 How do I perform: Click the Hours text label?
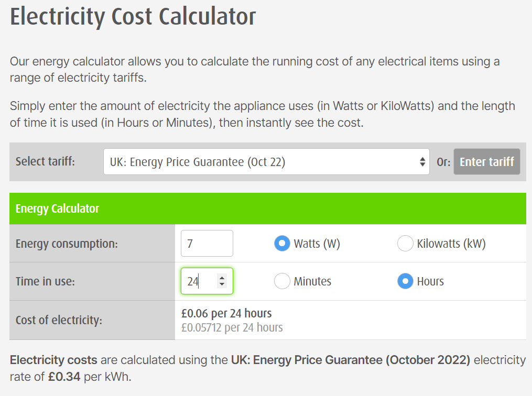[x=430, y=281]
